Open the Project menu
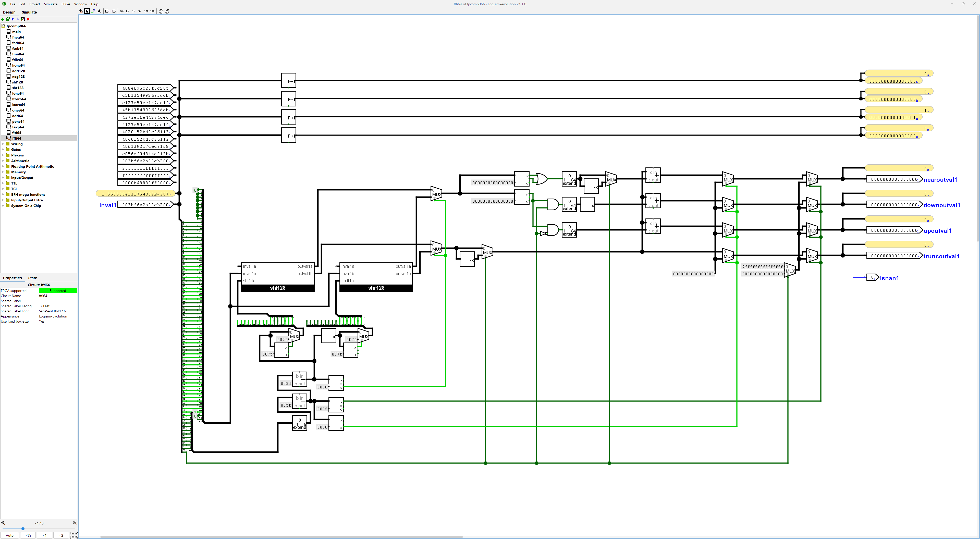This screenshot has width=980, height=539. pos(35,4)
